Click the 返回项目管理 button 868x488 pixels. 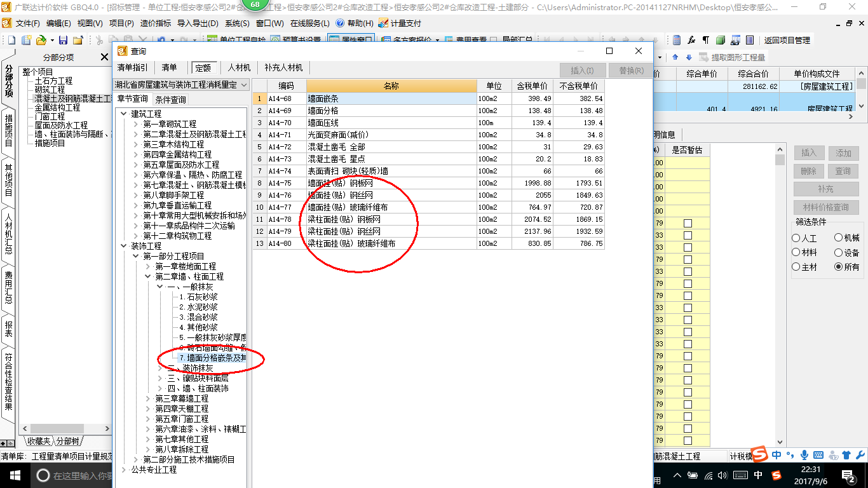(787, 40)
